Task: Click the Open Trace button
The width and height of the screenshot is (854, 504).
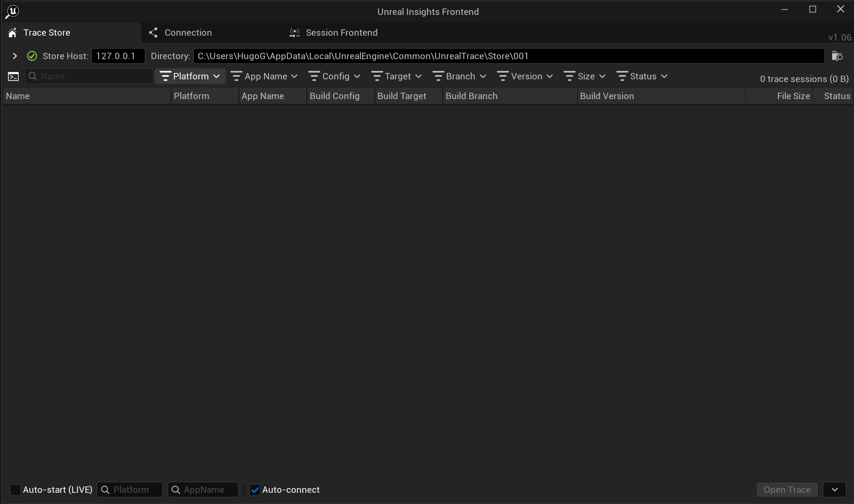Action: (x=787, y=490)
